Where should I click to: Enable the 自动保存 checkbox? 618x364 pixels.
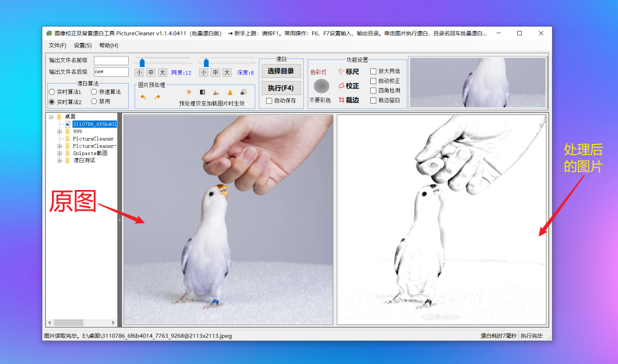pyautogui.click(x=270, y=101)
